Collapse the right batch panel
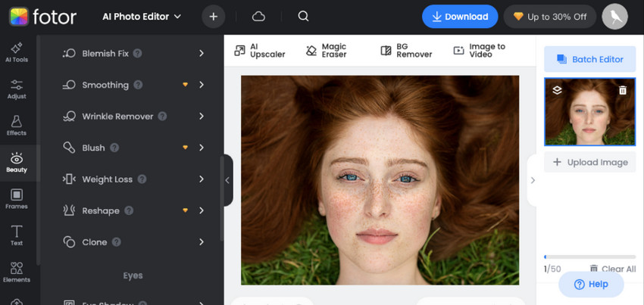 pyautogui.click(x=533, y=180)
